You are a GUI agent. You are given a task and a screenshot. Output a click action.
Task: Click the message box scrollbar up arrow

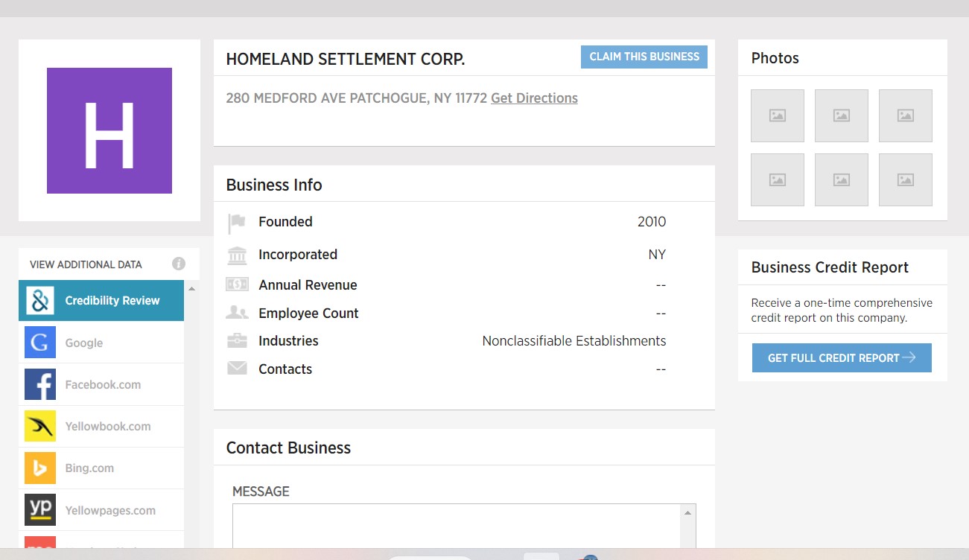[x=688, y=512]
